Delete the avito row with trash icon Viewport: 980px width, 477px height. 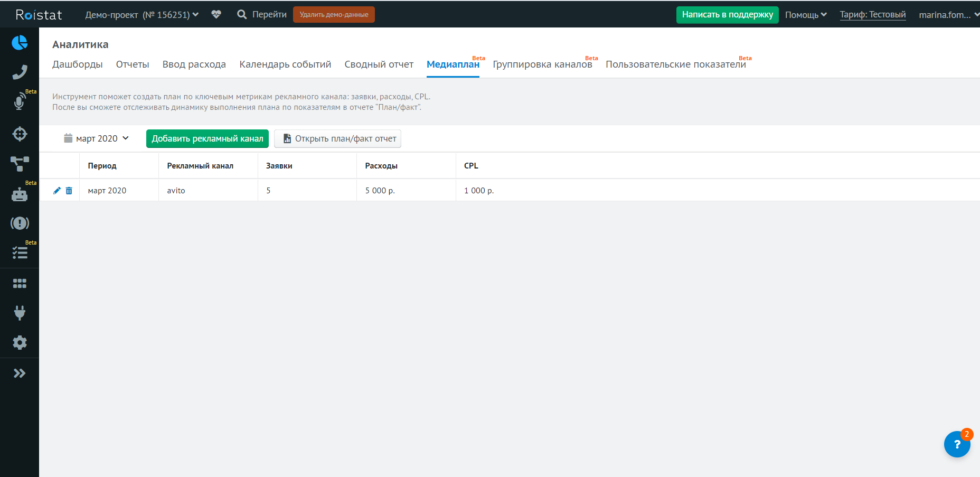69,191
